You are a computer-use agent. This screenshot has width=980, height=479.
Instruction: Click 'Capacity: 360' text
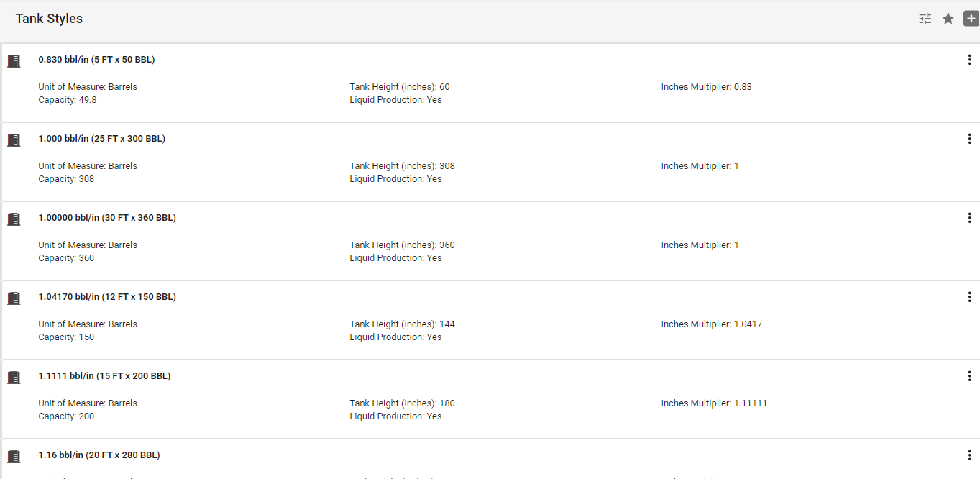pos(66,258)
